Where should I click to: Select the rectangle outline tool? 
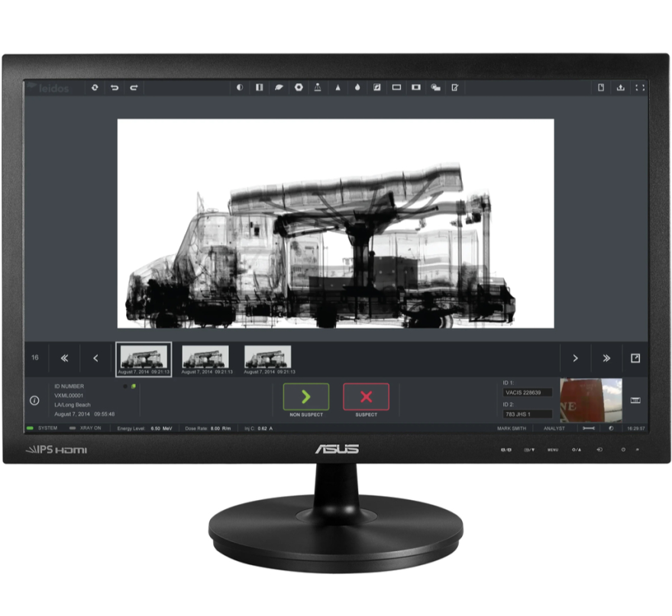pos(396,88)
